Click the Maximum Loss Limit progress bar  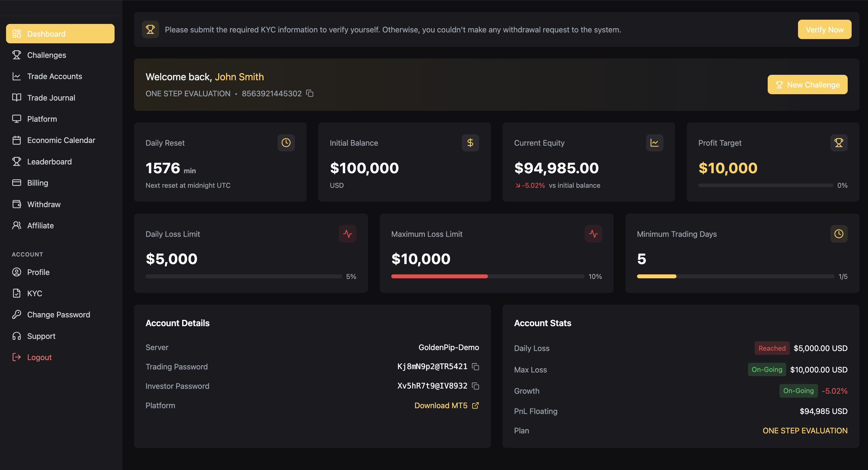(x=488, y=276)
